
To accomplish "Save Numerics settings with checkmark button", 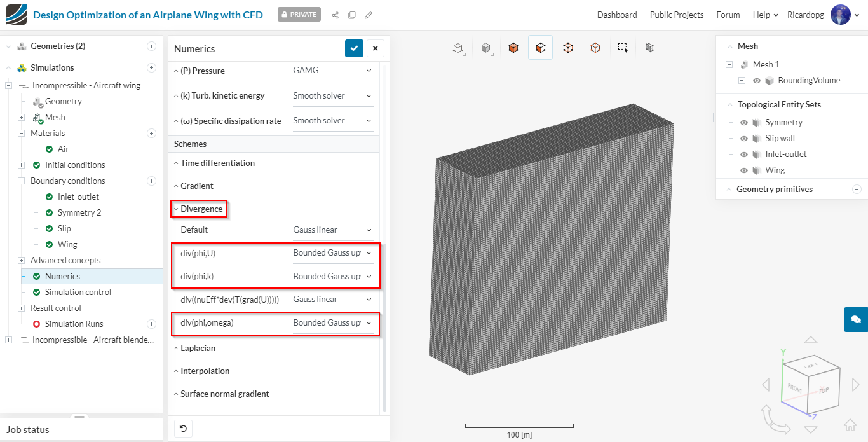I will coord(355,48).
